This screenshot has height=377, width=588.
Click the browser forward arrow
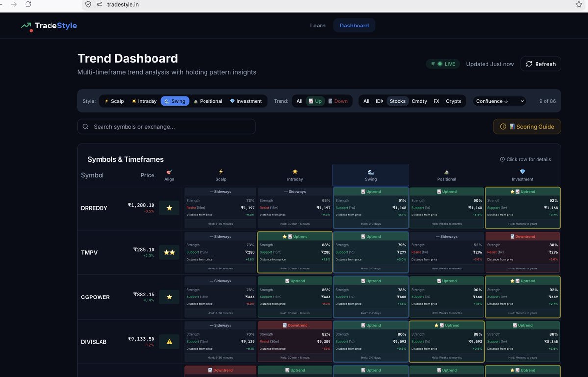click(14, 4)
